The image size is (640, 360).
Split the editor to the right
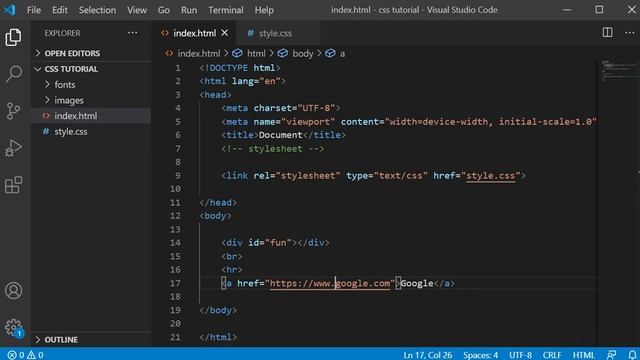tap(607, 33)
